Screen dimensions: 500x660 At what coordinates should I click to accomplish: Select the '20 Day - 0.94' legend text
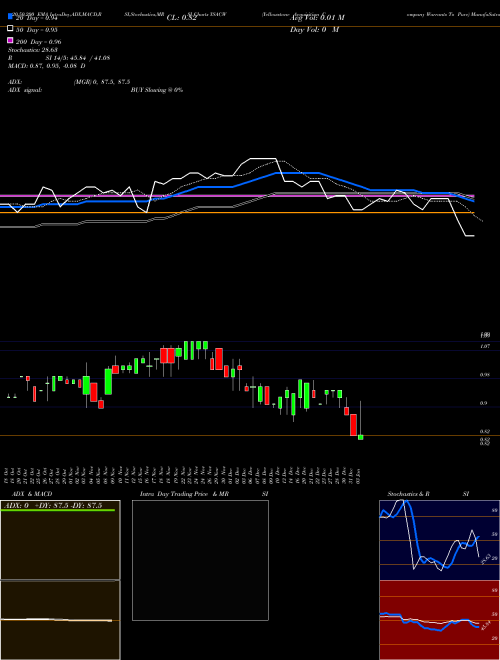[36, 19]
